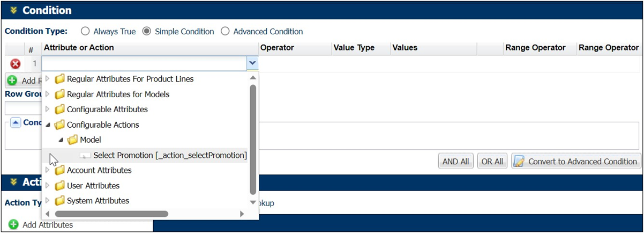Click the Model folder icon

[x=72, y=140]
